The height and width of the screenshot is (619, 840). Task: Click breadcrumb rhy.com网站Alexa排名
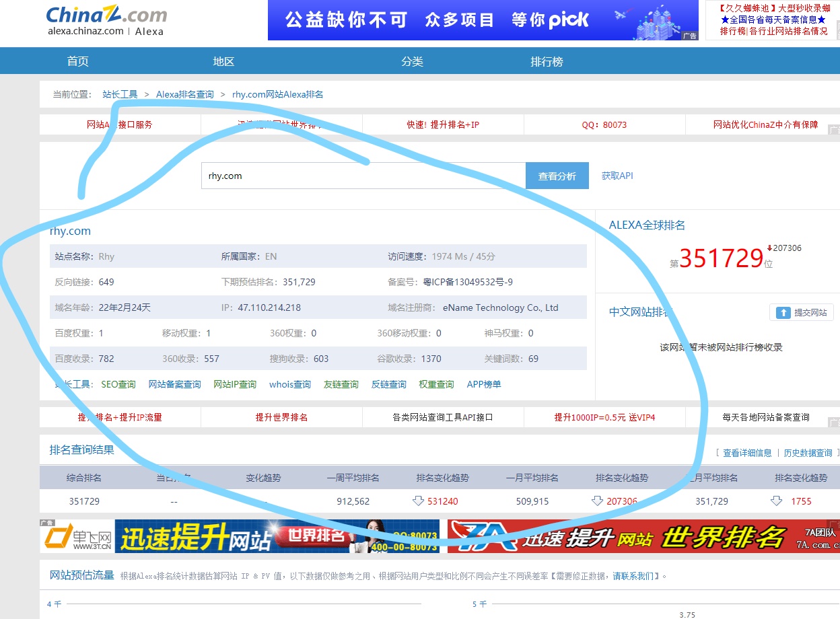pos(277,94)
